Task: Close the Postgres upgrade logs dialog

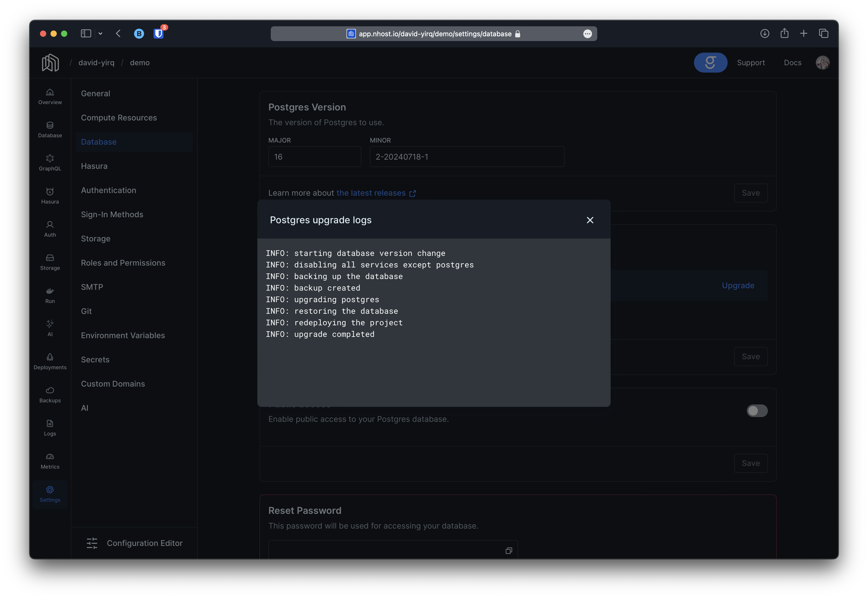Action: (590, 220)
